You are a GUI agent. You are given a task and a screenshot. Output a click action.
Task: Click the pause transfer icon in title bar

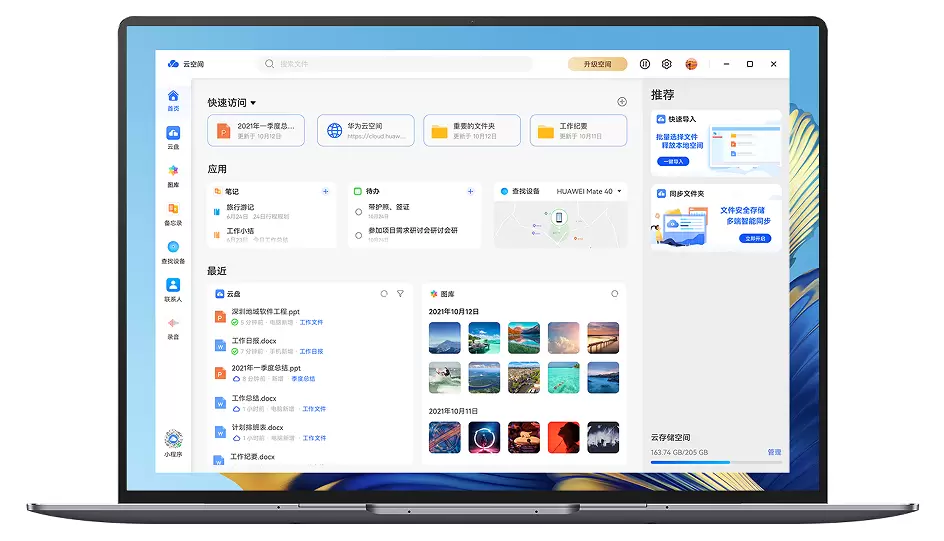645,64
